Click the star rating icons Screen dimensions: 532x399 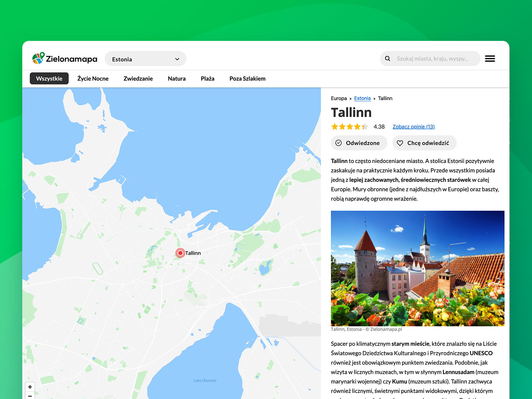tap(350, 126)
